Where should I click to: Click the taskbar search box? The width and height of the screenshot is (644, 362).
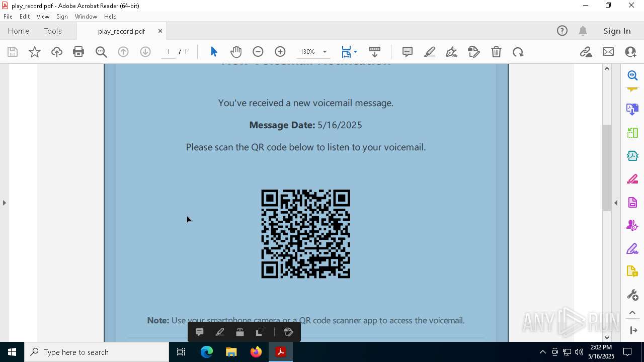coord(97,352)
